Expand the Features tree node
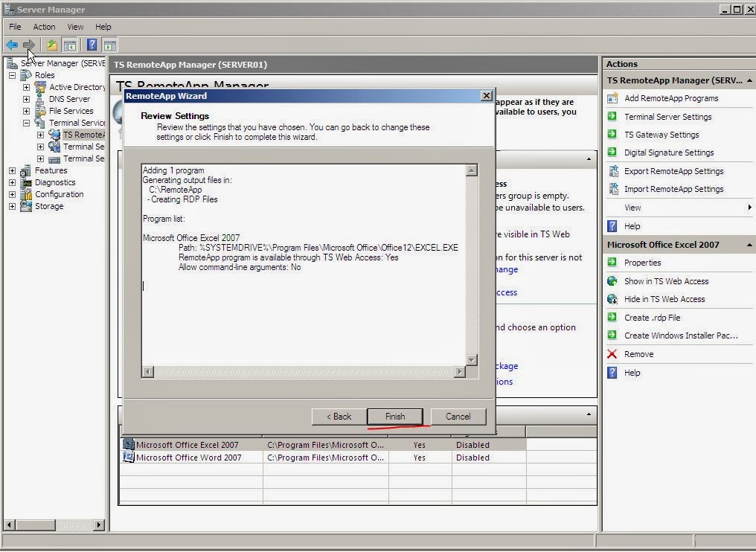756x552 pixels. [x=13, y=170]
